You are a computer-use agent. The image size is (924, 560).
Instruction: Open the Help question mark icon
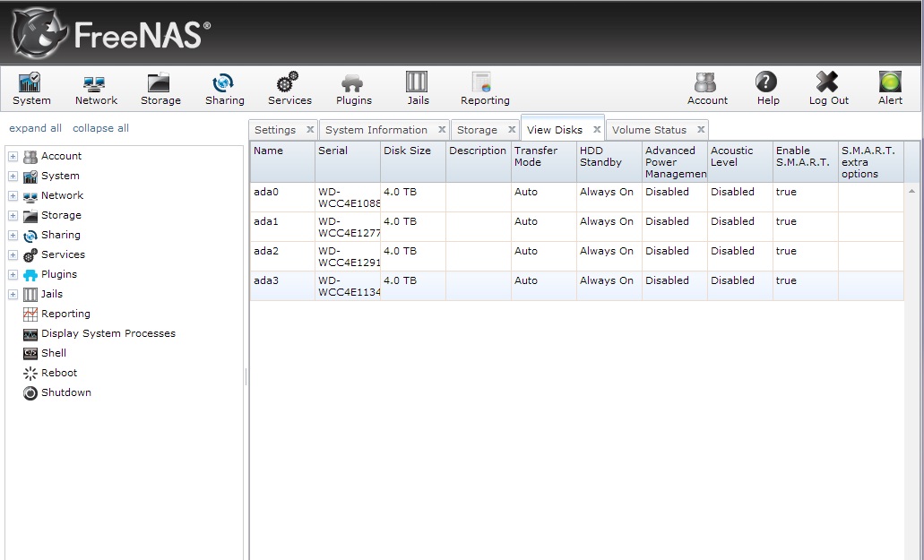766,82
